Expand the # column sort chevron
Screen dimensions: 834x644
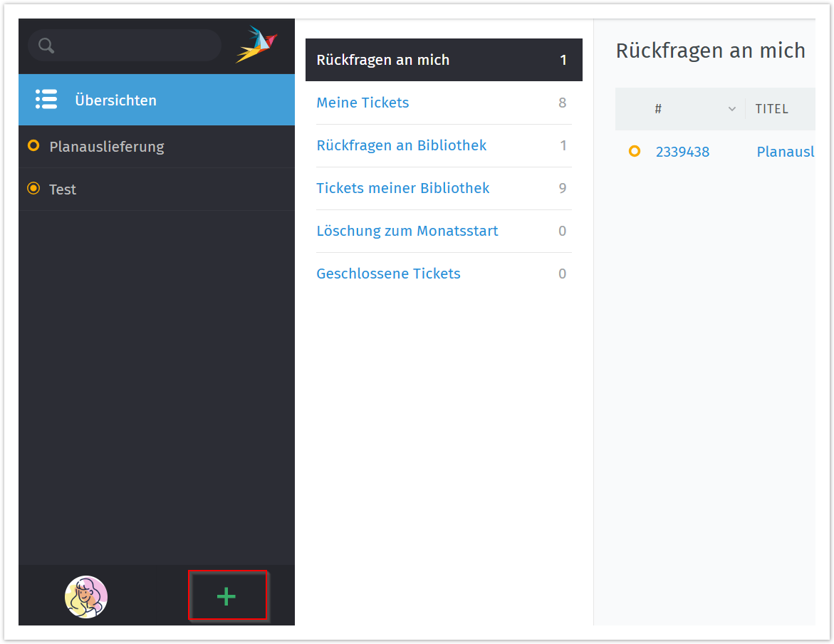pyautogui.click(x=731, y=109)
